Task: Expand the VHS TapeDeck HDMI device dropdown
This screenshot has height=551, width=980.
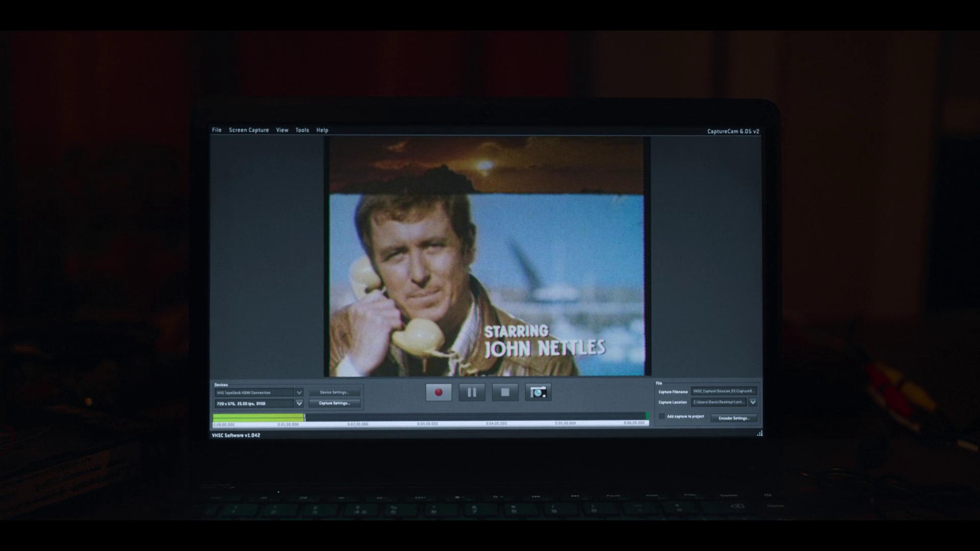Action: tap(299, 392)
